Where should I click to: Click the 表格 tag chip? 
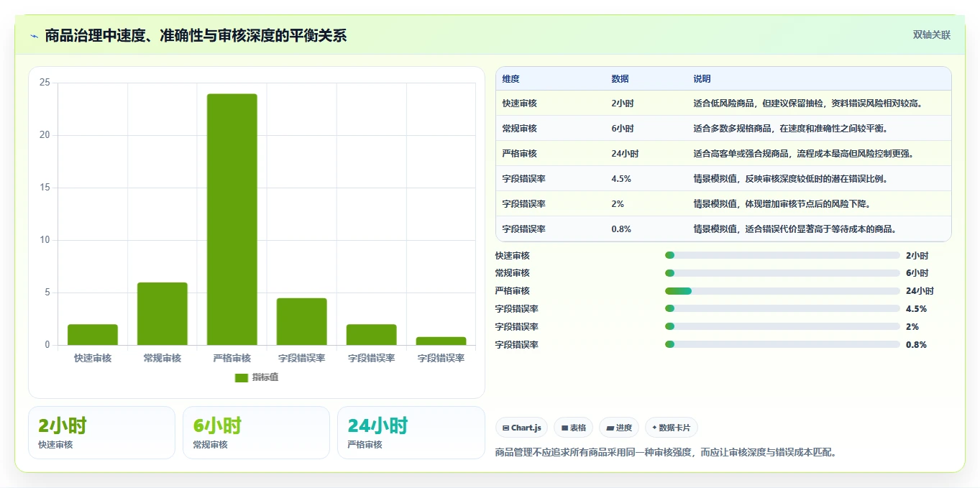(573, 428)
